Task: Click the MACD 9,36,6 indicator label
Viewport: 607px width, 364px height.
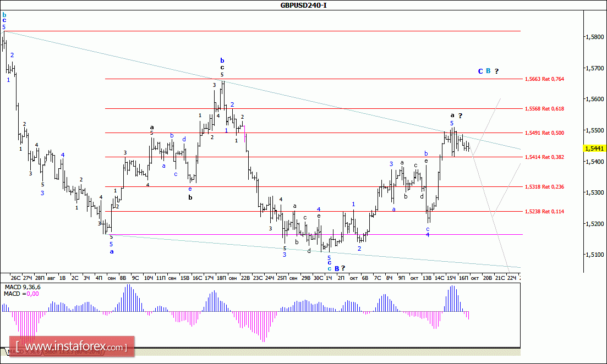Action: click(x=23, y=287)
